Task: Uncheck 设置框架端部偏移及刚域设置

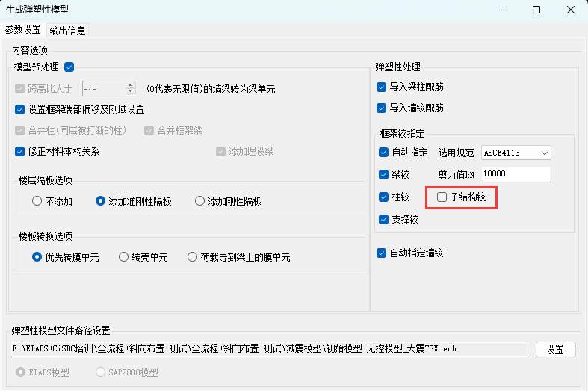Action: click(19, 109)
